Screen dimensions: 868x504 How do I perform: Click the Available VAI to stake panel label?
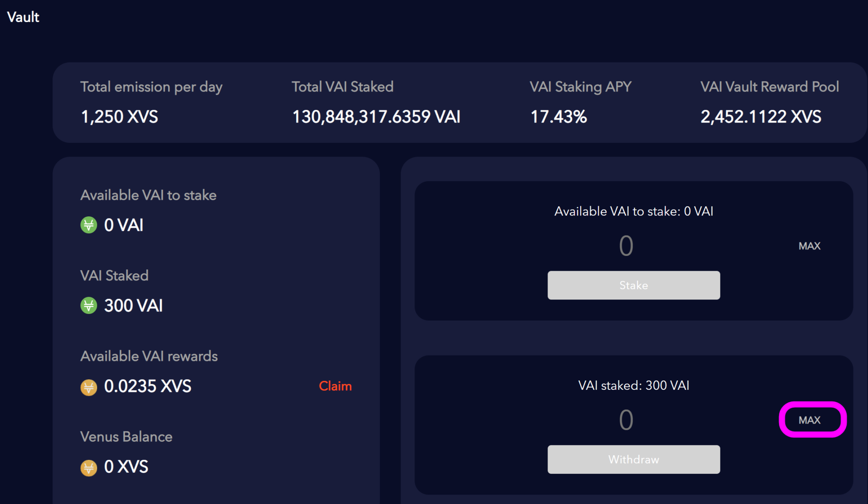point(148,195)
